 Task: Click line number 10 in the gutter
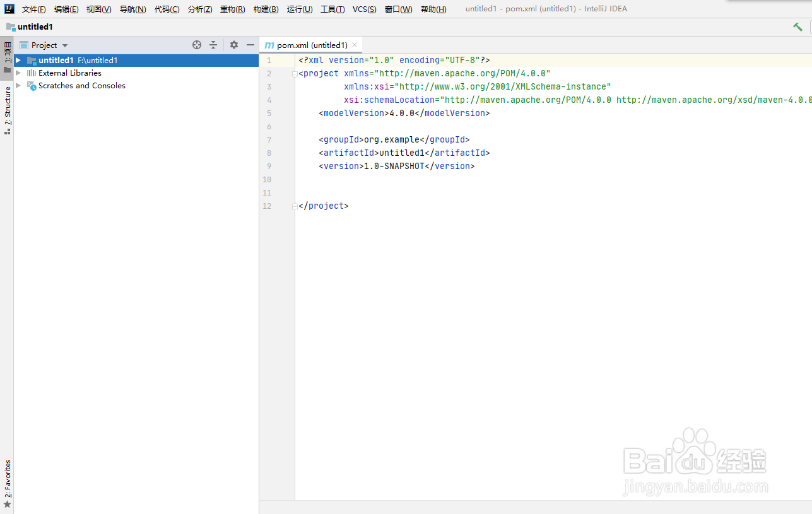[267, 180]
